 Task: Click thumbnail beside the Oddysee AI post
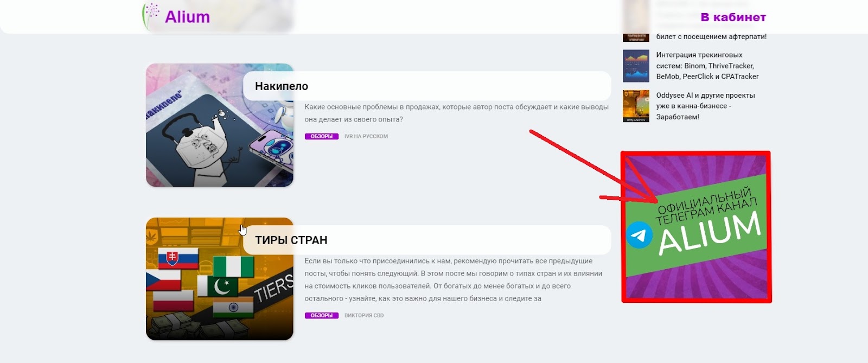636,106
